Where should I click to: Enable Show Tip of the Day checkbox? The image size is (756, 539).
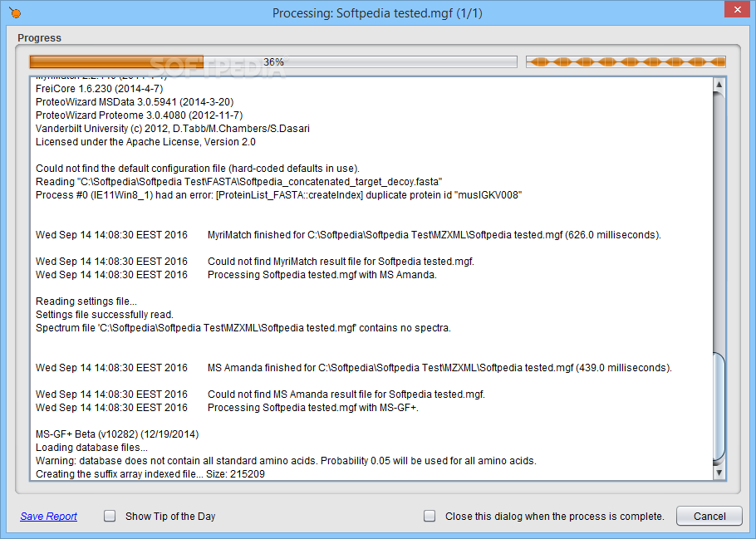[110, 517]
